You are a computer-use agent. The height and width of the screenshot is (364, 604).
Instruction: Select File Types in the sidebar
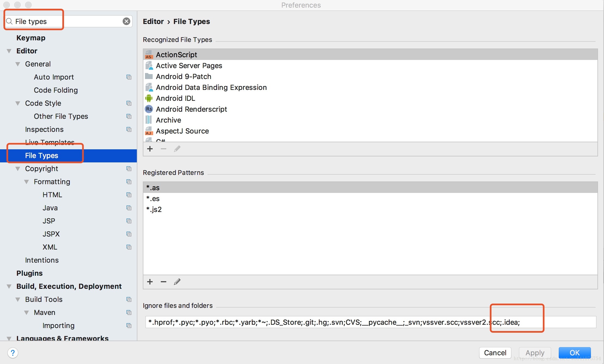(68, 156)
